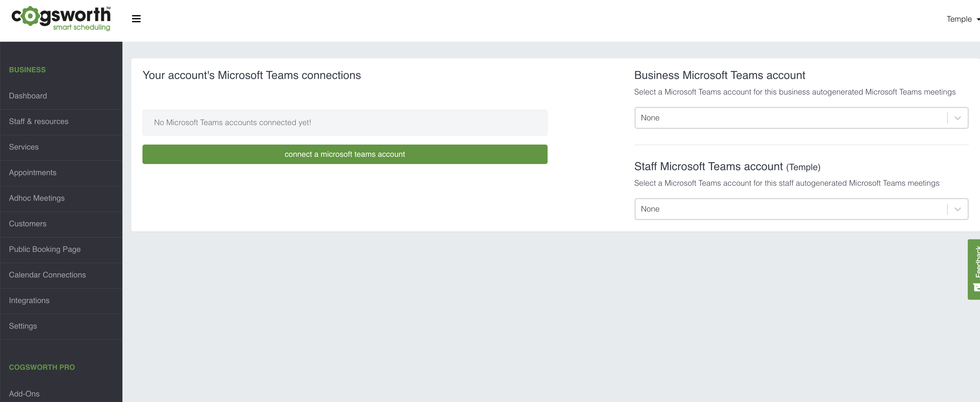Click the 'No Microsoft Teams accounts connected yet!' notice
The image size is (980, 402).
click(345, 123)
